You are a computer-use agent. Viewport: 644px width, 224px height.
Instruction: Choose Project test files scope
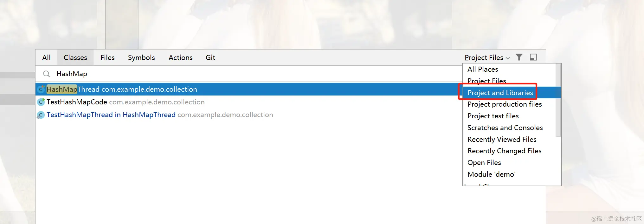(x=510, y=116)
